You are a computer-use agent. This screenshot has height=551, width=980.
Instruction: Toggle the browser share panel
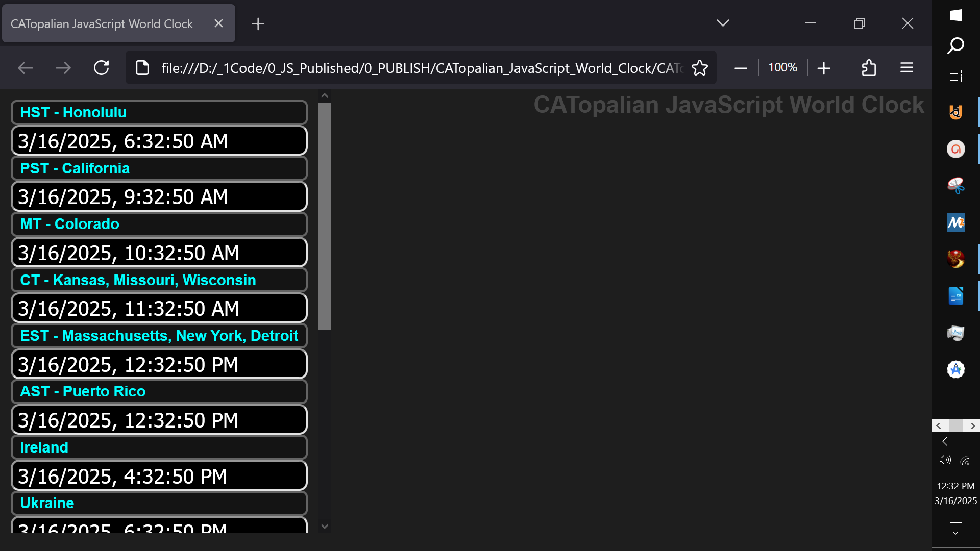[x=869, y=67]
